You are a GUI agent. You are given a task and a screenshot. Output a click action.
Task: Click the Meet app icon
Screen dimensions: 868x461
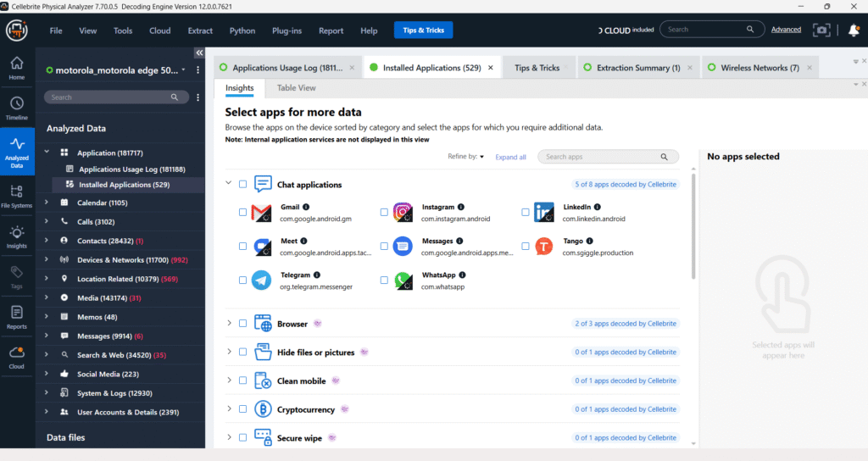click(262, 247)
